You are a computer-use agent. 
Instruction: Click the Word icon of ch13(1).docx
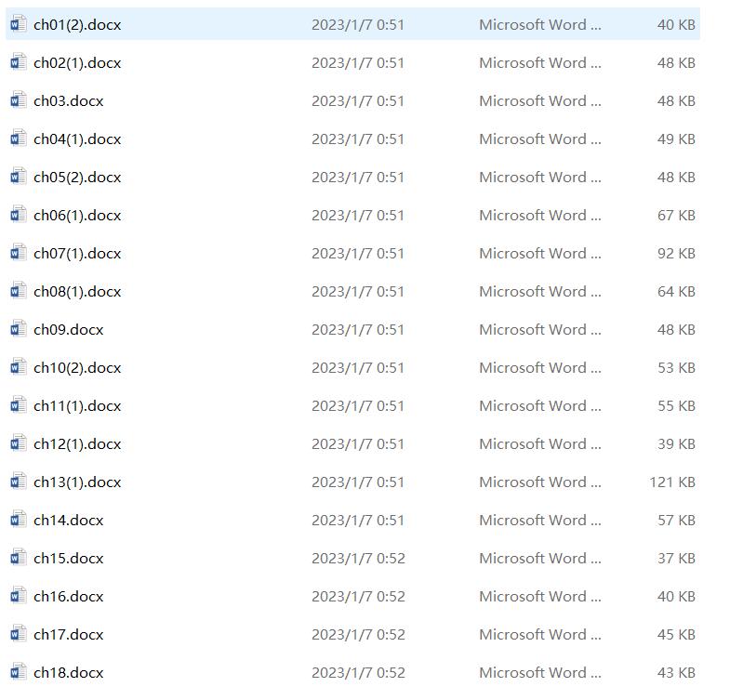[19, 482]
